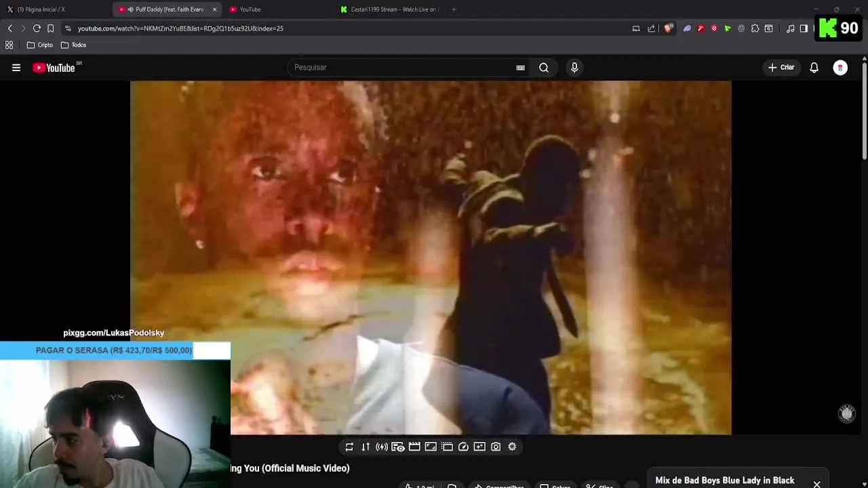Screen dimensions: 868x488
Task: Take a video screenshot camera icon
Action: [x=496, y=447]
